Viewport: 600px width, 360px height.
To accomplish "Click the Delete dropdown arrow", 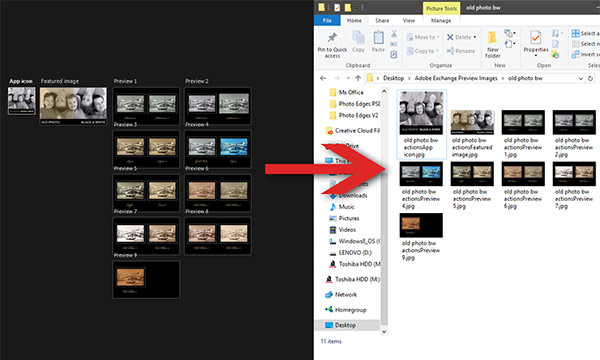I will click(475, 37).
